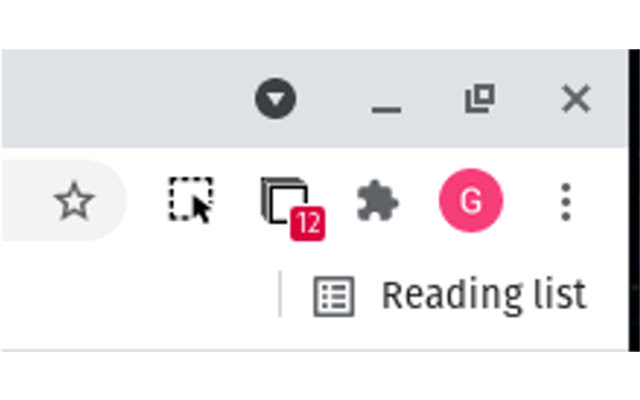640x400 pixels.
Task: Open the pink G profile avatar
Action: coord(471,200)
